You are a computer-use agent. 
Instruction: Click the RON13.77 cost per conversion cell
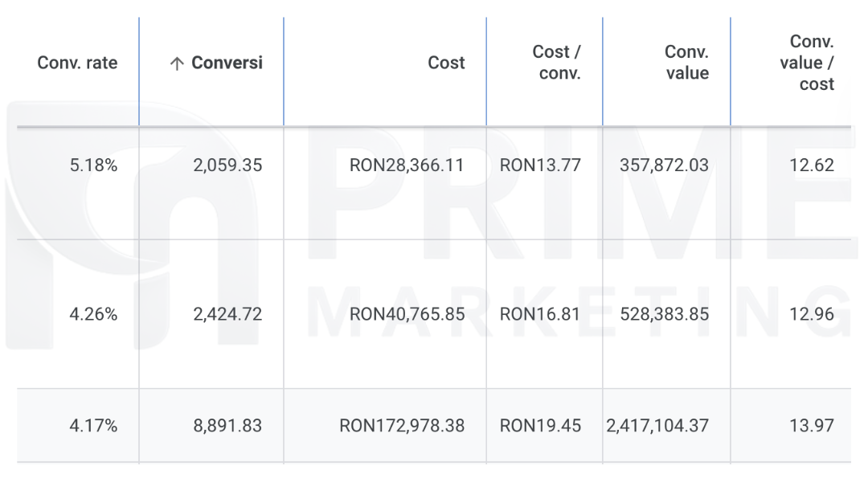tap(539, 165)
